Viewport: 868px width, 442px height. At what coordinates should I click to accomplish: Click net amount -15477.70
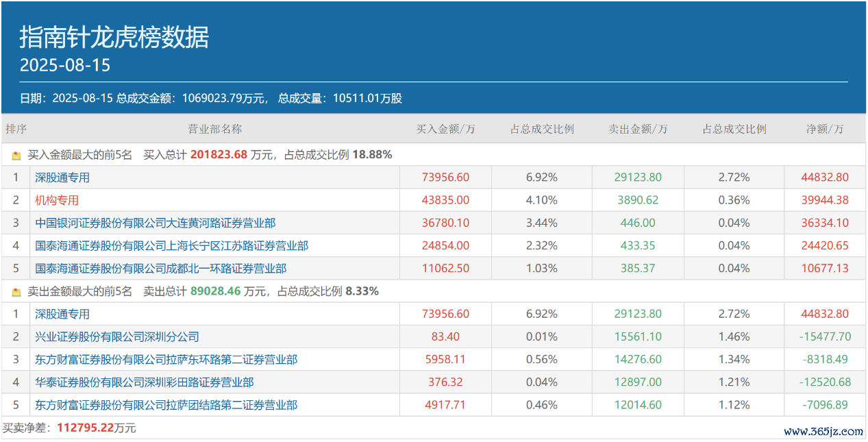[x=825, y=336]
